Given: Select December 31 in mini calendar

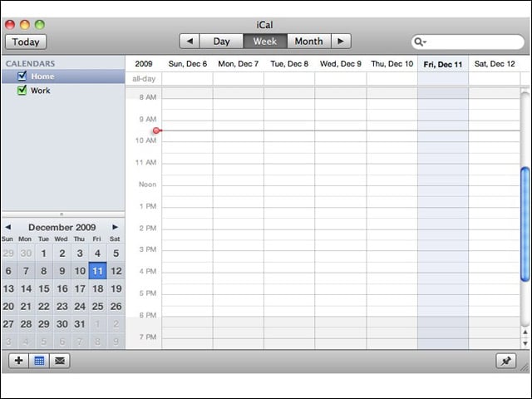Looking at the screenshot, I should pos(80,323).
